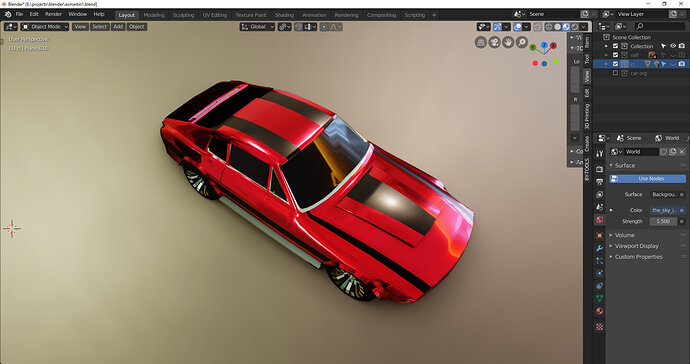Enable the car org collection checkbox
690x364 pixels.
[x=616, y=73]
